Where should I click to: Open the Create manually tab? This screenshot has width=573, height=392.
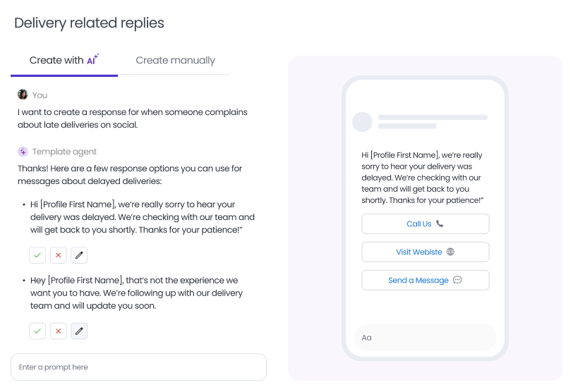point(175,61)
